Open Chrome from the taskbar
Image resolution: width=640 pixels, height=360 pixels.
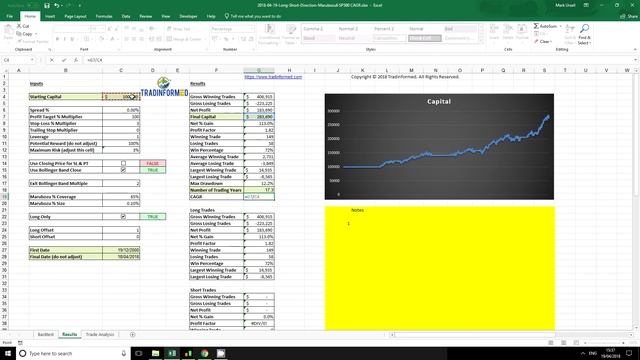204,353
